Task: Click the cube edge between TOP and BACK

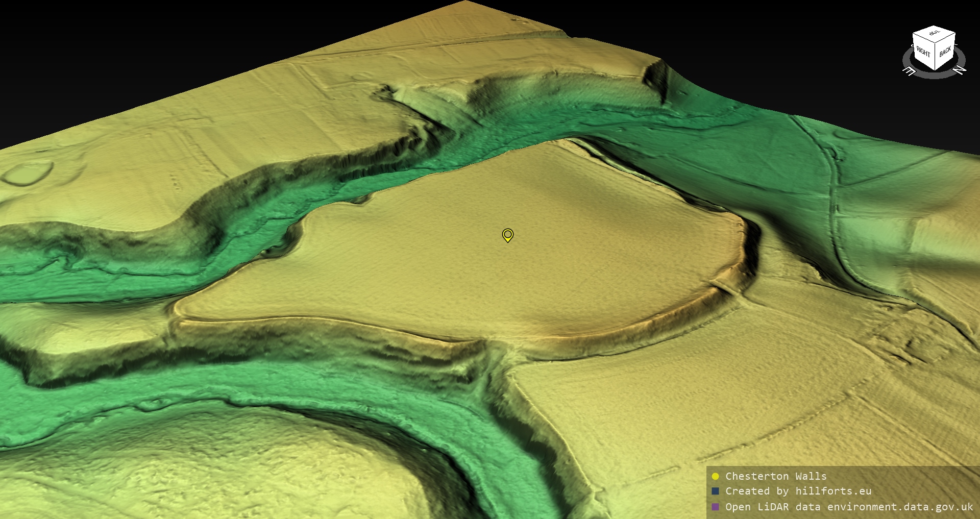Action: pyautogui.click(x=945, y=39)
